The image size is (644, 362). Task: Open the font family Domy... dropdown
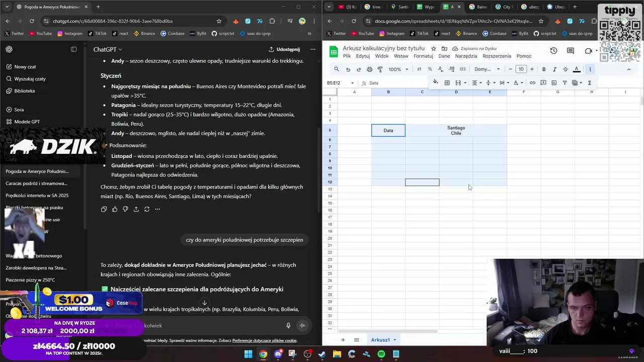coord(487,69)
